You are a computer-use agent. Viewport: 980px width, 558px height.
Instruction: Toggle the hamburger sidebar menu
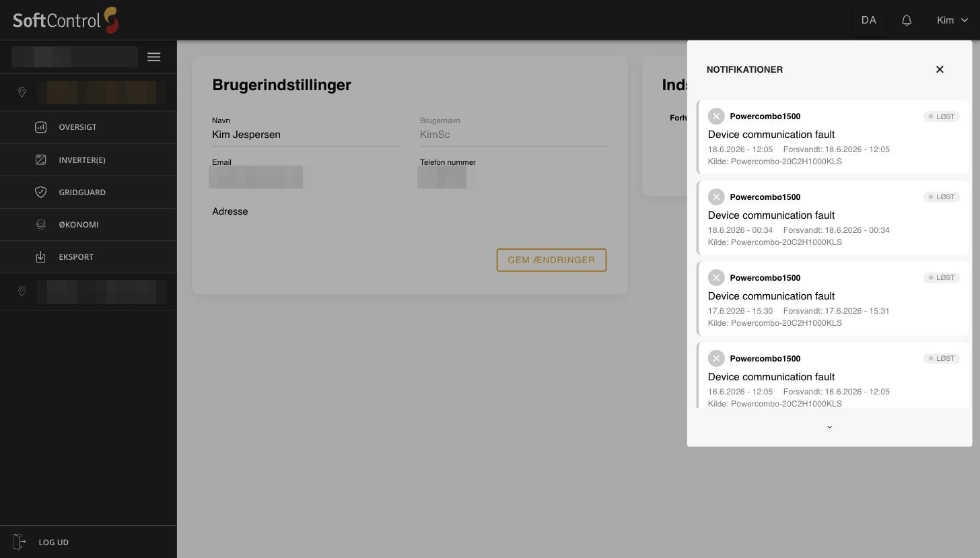[154, 57]
